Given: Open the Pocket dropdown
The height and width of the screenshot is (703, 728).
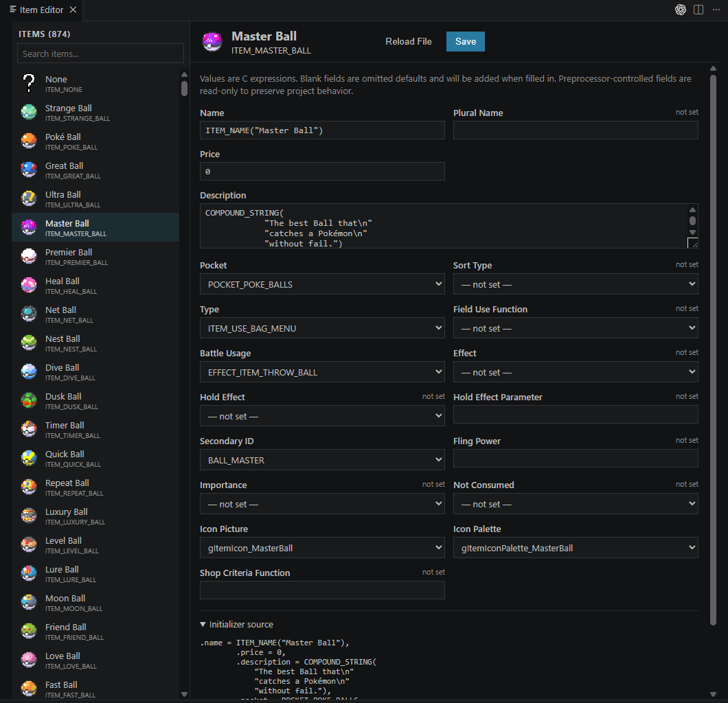Looking at the screenshot, I should pos(322,284).
